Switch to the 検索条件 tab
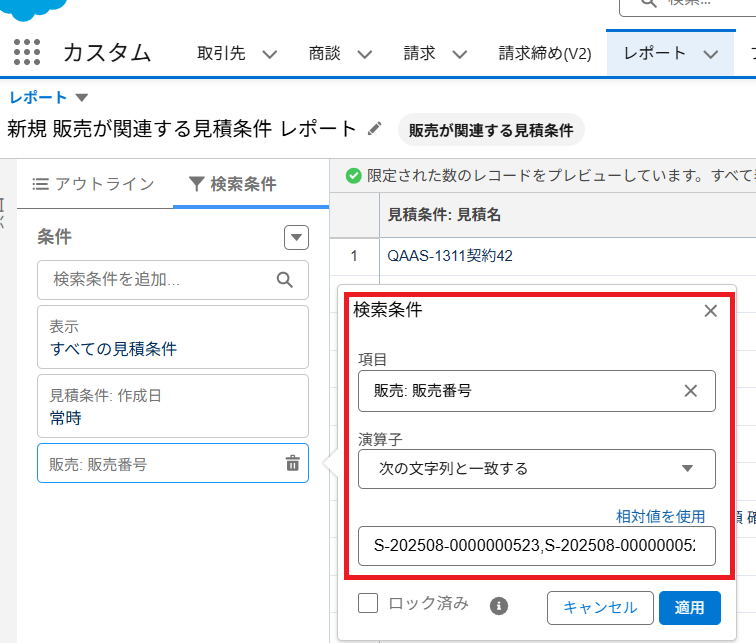 pos(233,184)
